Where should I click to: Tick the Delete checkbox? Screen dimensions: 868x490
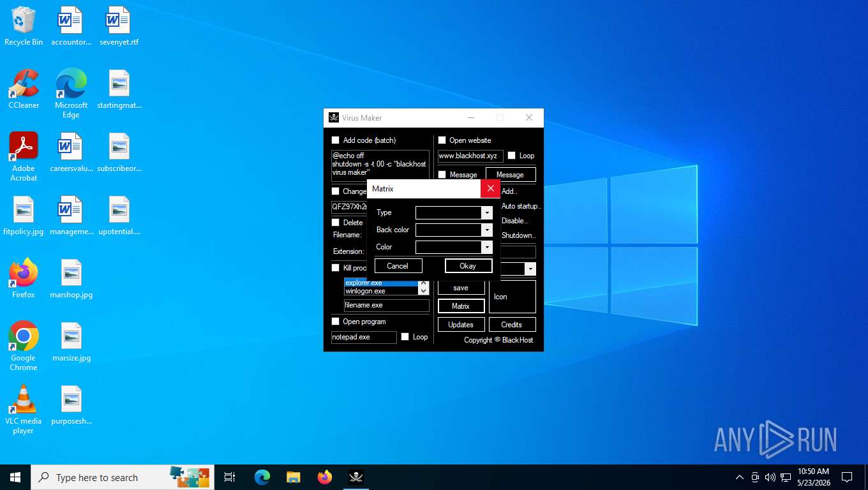click(x=336, y=223)
